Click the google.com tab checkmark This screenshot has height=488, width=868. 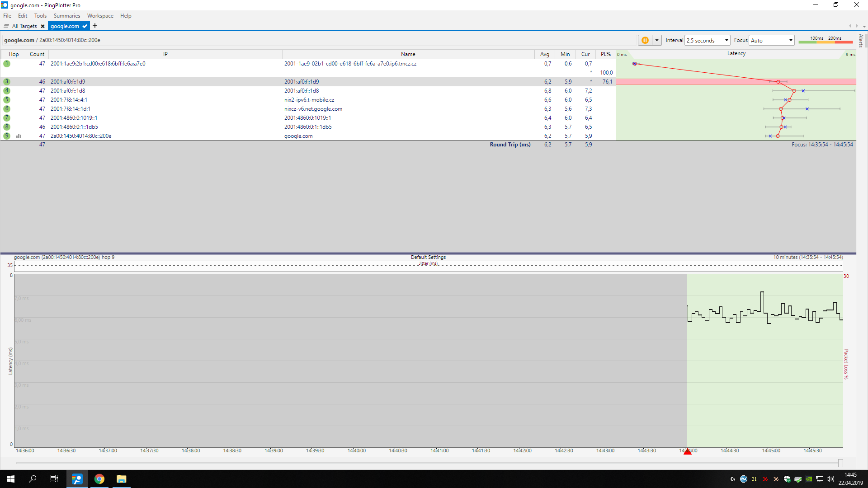[x=85, y=26]
